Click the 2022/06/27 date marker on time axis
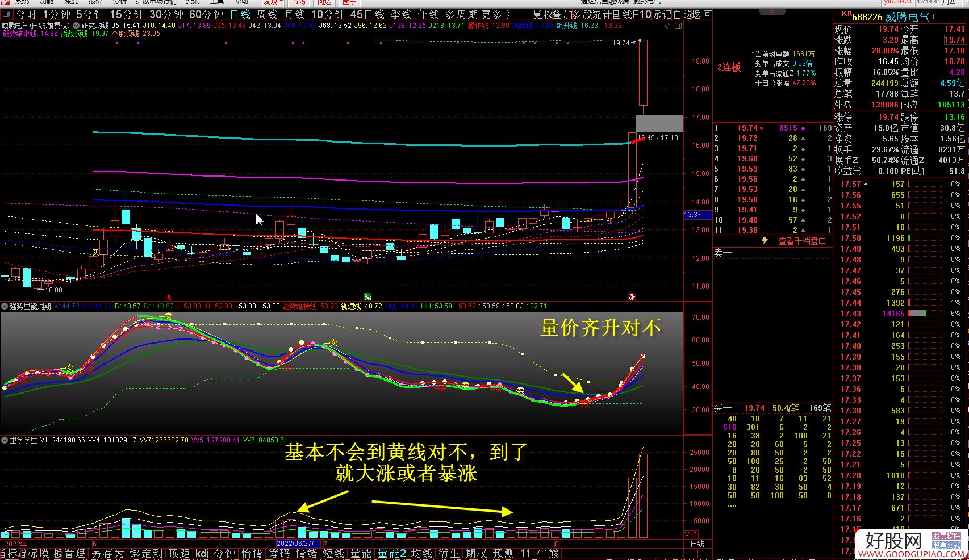 coord(298,544)
